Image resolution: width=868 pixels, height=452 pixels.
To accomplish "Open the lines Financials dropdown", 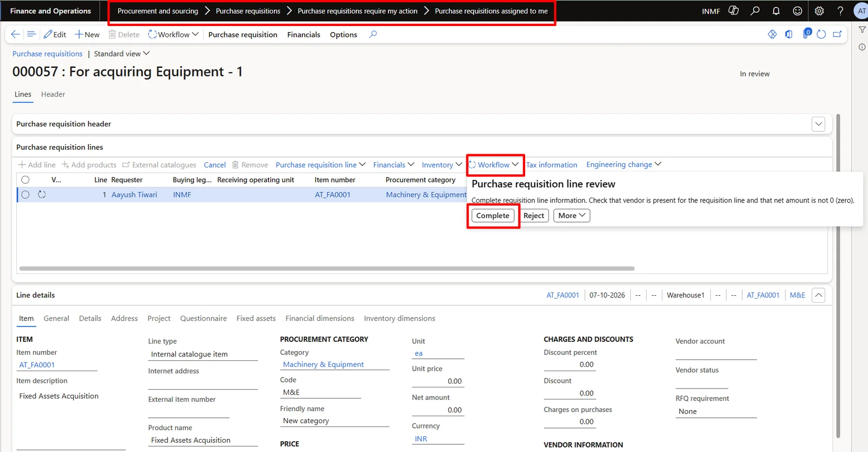I will pyautogui.click(x=393, y=164).
